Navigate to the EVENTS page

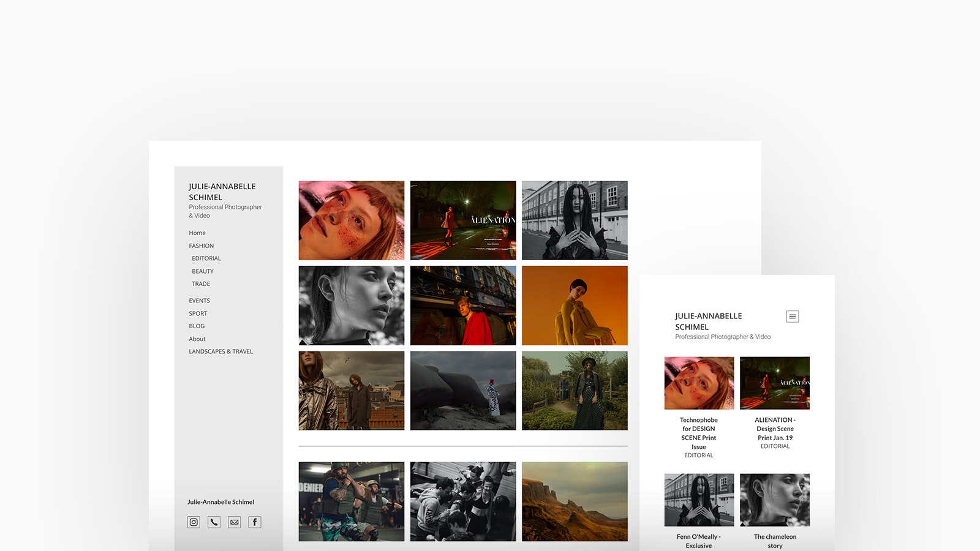point(199,301)
